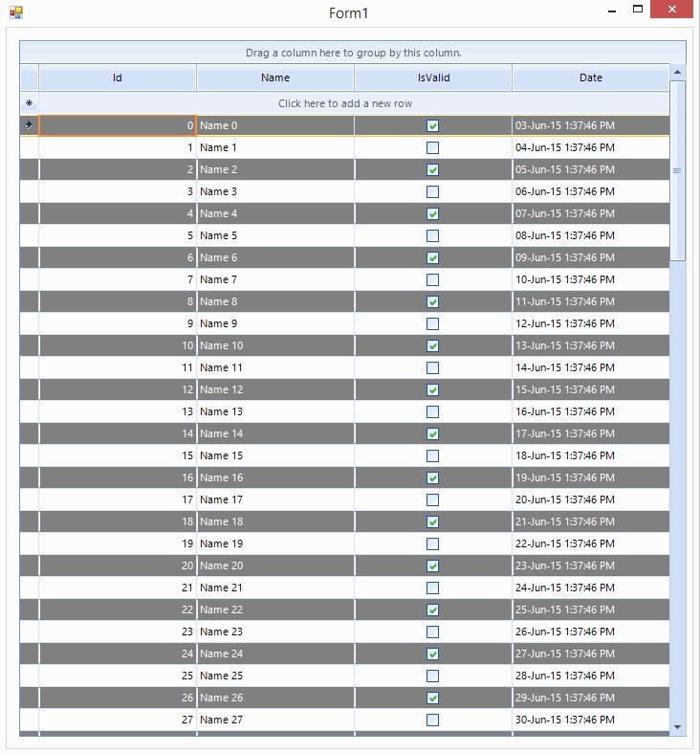Select the Name 9 cell
The height and width of the screenshot is (754, 700).
(275, 323)
